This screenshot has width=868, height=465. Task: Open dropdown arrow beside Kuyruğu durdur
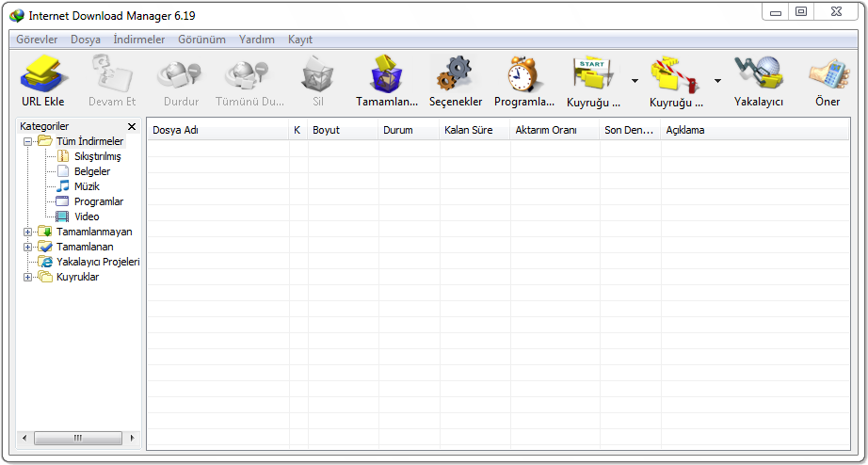(717, 81)
